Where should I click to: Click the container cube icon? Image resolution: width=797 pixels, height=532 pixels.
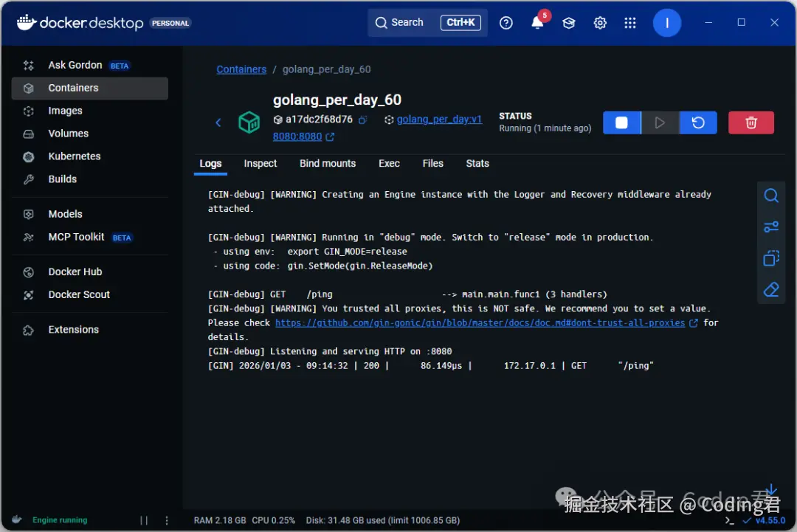[249, 122]
